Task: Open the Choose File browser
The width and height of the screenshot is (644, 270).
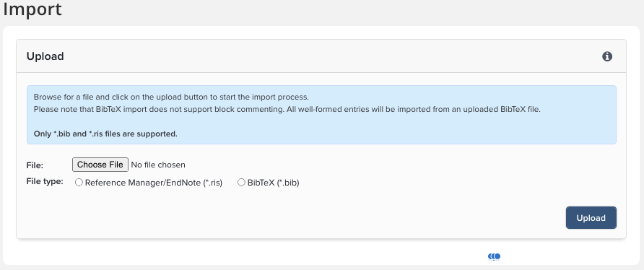Action: [x=100, y=165]
